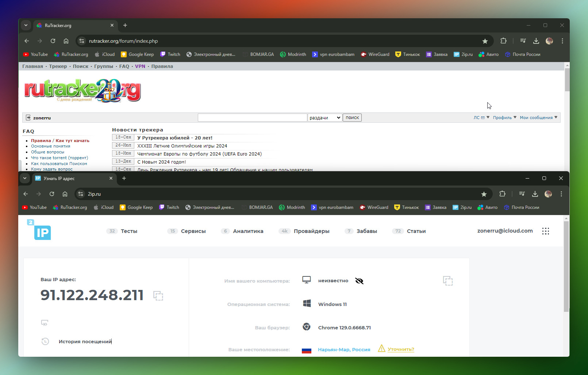Copy computer info icon in right panel
Image resolution: width=588 pixels, height=375 pixels.
(x=448, y=281)
